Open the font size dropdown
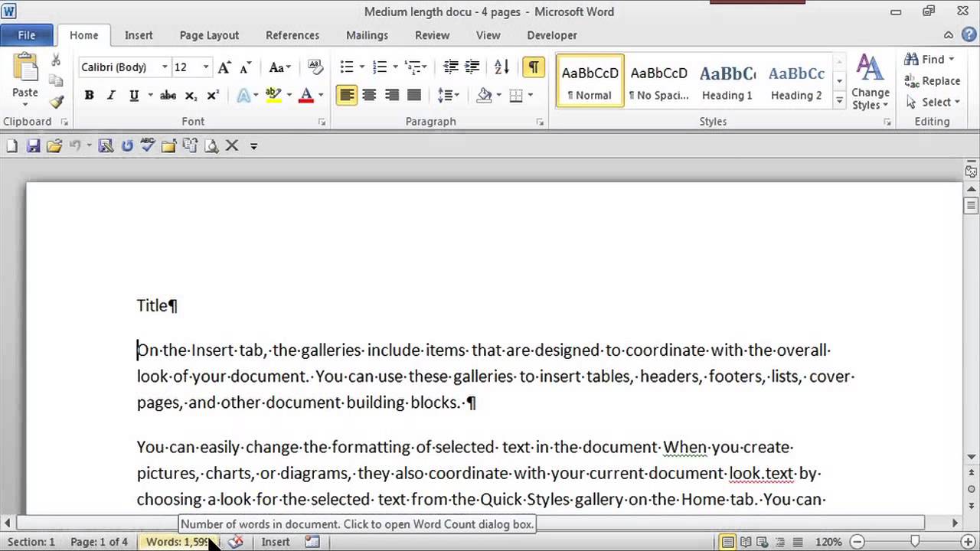 [x=206, y=67]
